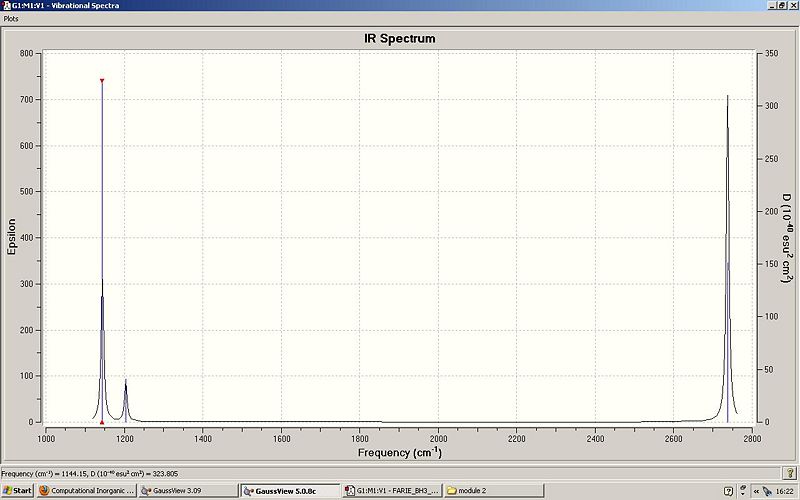Image resolution: width=800 pixels, height=500 pixels.
Task: Switch to Computational Inorganic Firefox window
Action: [87, 491]
